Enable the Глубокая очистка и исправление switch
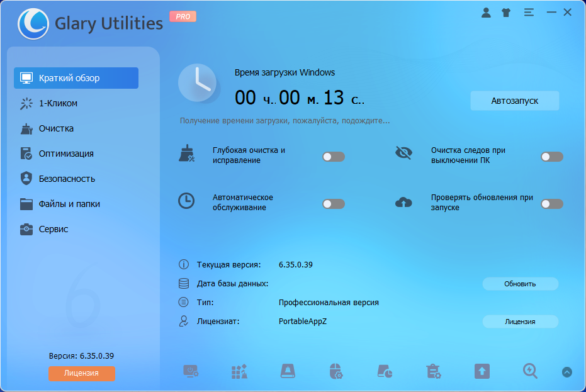586x392 pixels. click(333, 157)
